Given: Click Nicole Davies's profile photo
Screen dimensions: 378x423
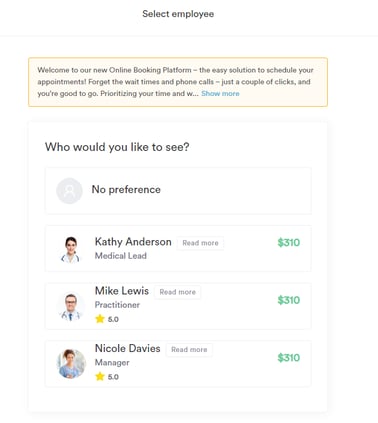Looking at the screenshot, I should (71, 364).
